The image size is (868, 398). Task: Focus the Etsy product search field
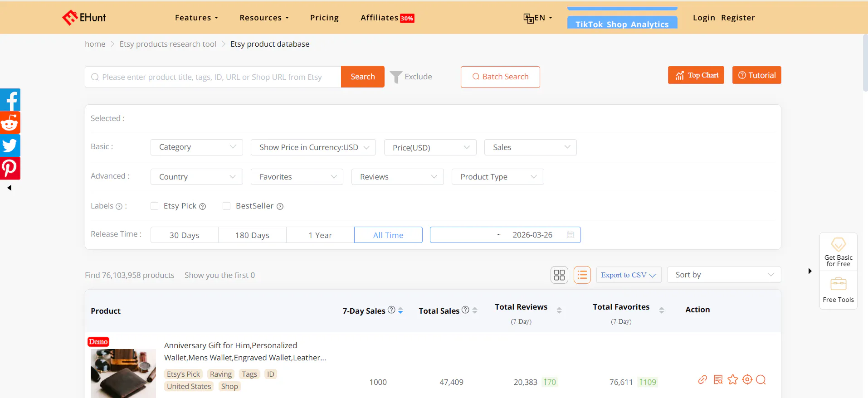pos(213,77)
